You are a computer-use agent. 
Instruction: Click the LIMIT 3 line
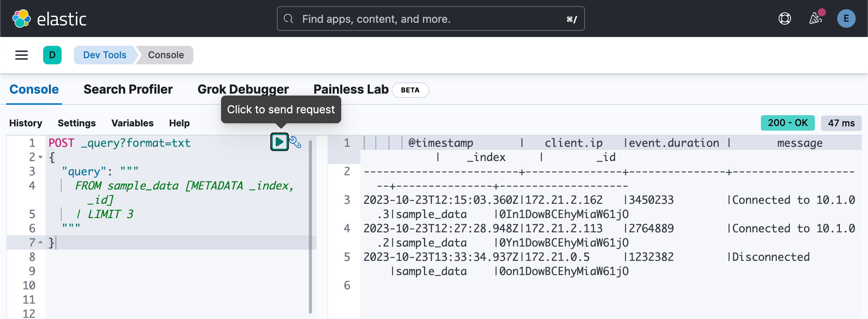104,214
